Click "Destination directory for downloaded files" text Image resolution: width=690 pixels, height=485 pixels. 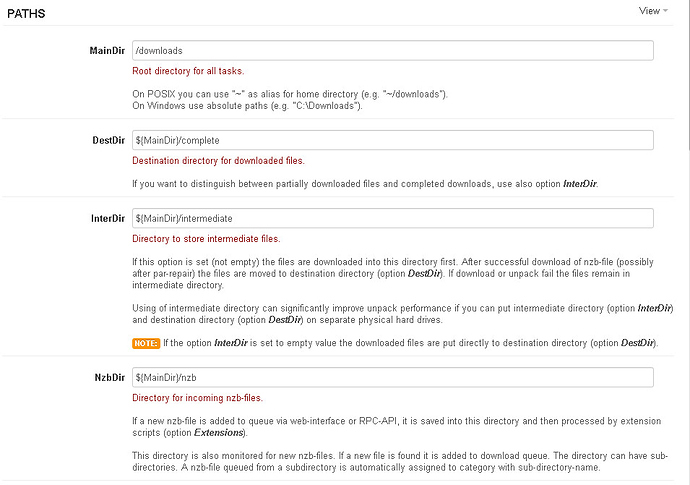[x=218, y=161]
